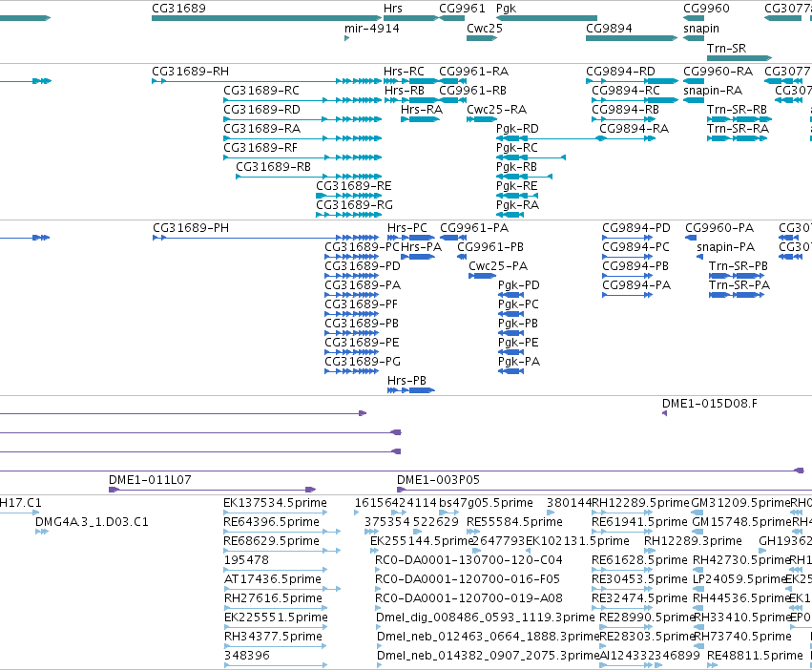812x670 pixels.
Task: Select the CG9894 gene bar
Action: coord(632,38)
